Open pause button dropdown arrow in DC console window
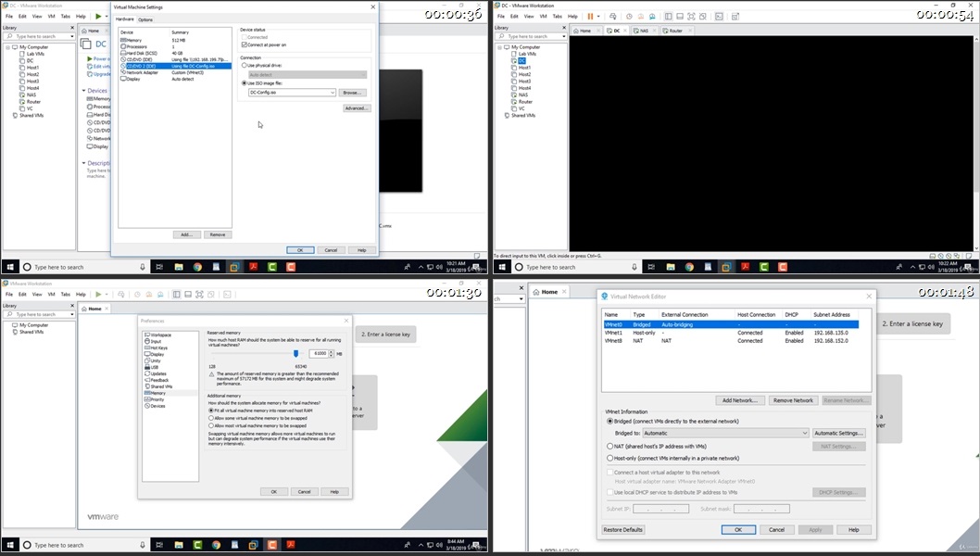Viewport: 980px width, 556px height. point(598,17)
